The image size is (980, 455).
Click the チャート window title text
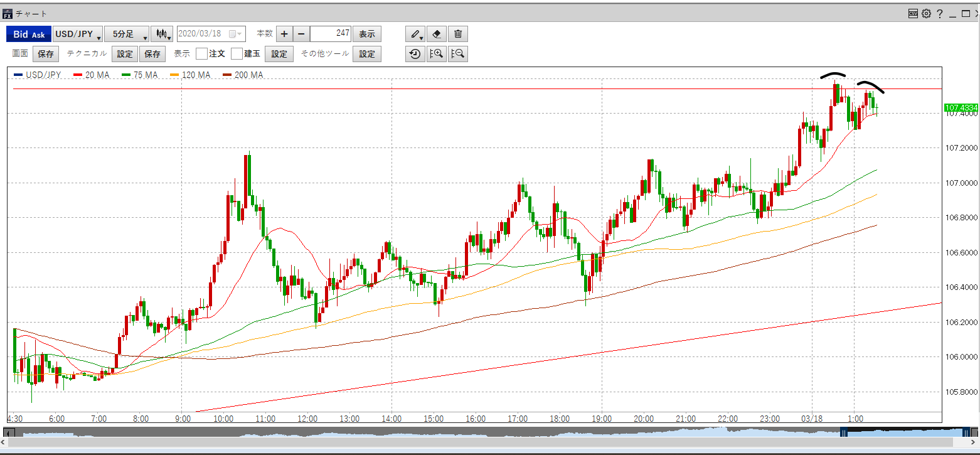click(31, 13)
